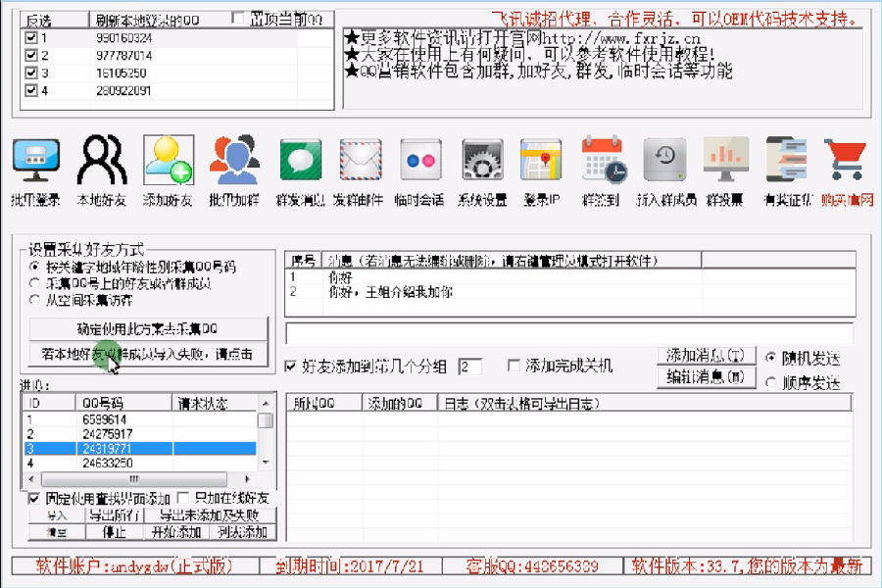Toggle the 只加在线好友 checkbox
Image resolution: width=882 pixels, height=588 pixels.
coord(184,499)
